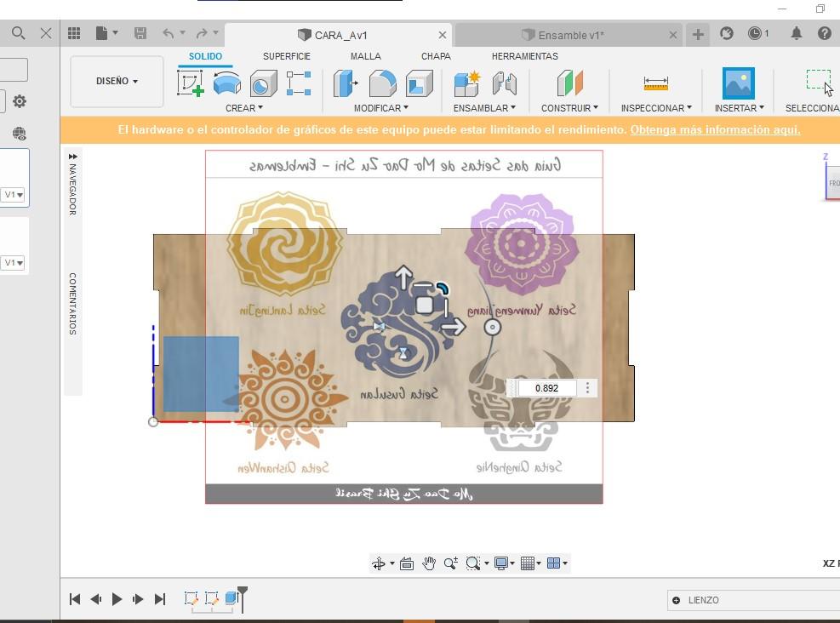The width and height of the screenshot is (840, 623).
Task: Select the SOLIDO ribbon tab
Action: [205, 56]
